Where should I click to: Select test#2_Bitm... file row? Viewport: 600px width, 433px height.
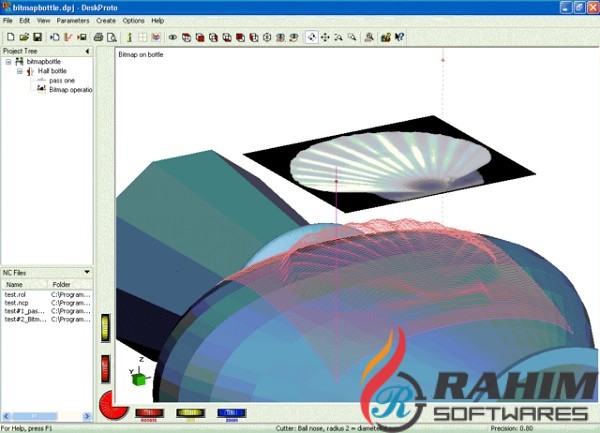click(47, 319)
